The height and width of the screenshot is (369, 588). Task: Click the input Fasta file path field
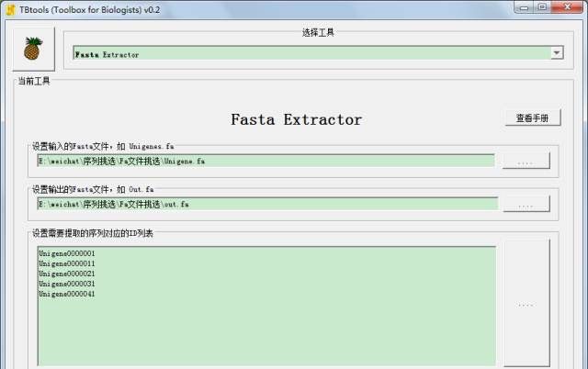pyautogui.click(x=266, y=161)
